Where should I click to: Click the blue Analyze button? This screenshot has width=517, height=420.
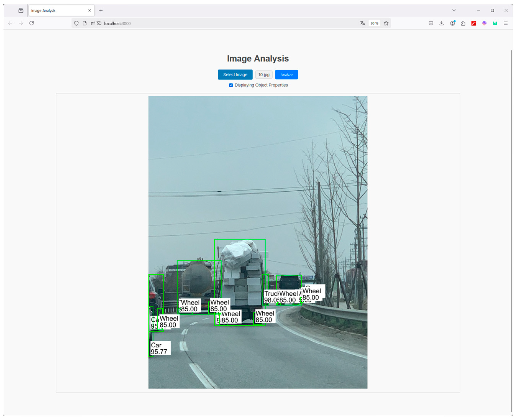tap(286, 75)
